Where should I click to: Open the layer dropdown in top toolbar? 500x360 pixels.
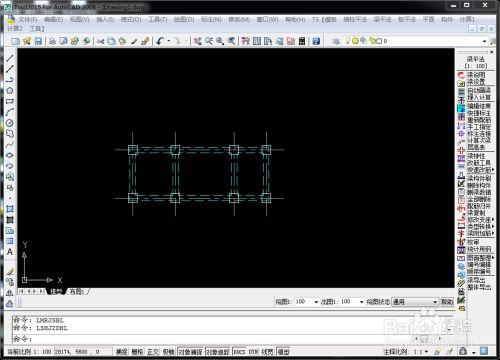pyautogui.click(x=484, y=41)
